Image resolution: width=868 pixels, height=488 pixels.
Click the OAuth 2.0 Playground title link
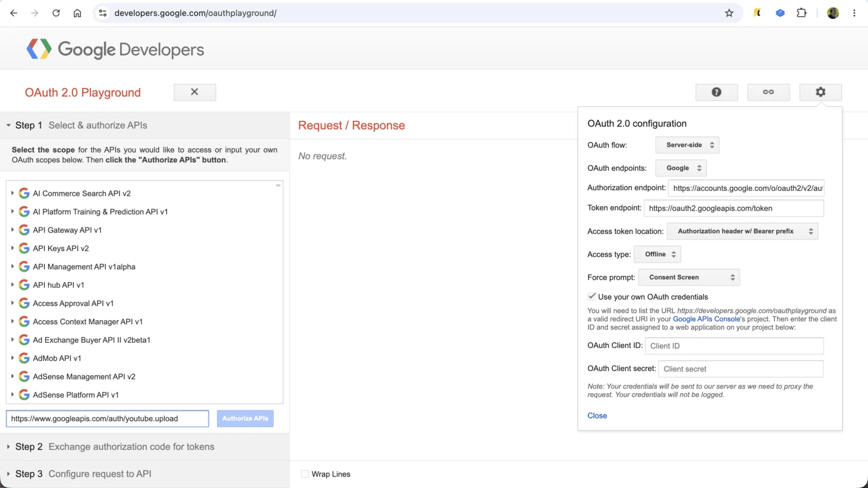point(83,93)
